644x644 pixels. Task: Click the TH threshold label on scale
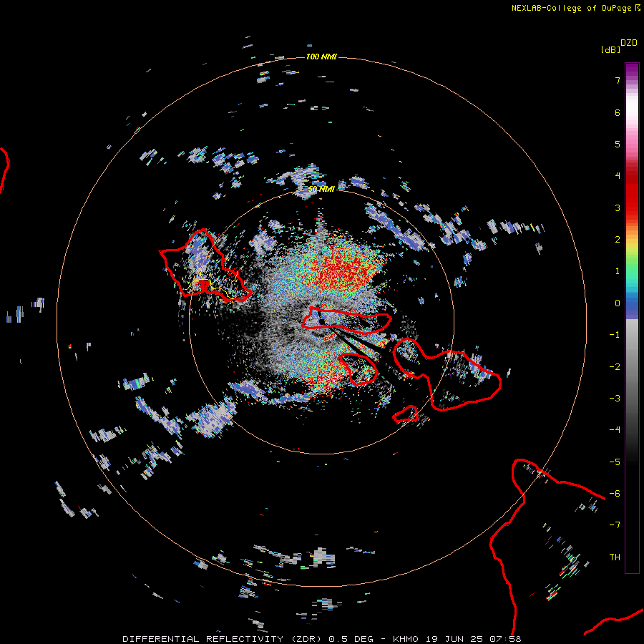[x=615, y=557]
